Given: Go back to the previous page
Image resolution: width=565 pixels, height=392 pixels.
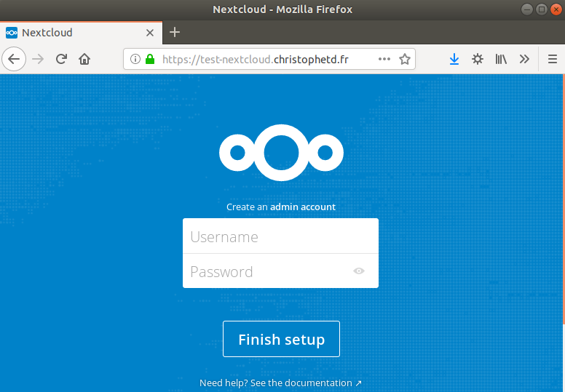Looking at the screenshot, I should (14, 59).
